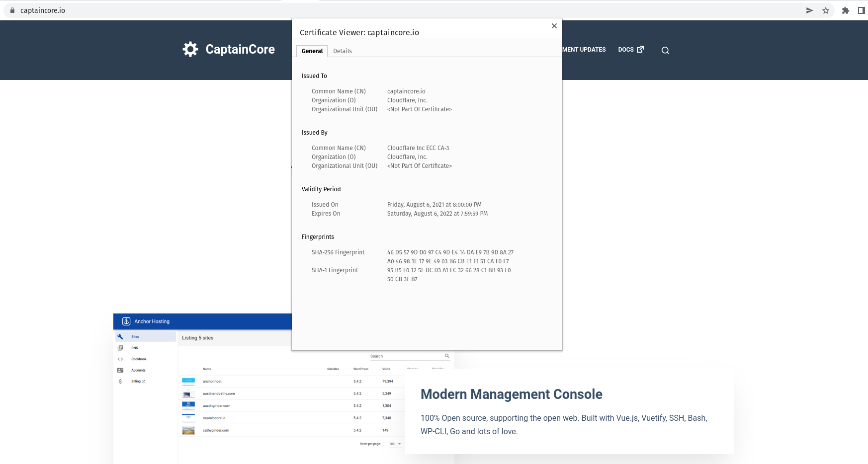Select Accounts in the sidebar
The height and width of the screenshot is (464, 868).
point(138,370)
